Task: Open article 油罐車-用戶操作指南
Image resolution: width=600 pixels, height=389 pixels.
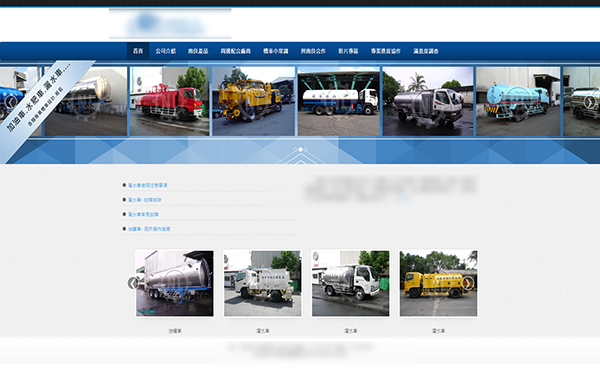Action: click(149, 229)
